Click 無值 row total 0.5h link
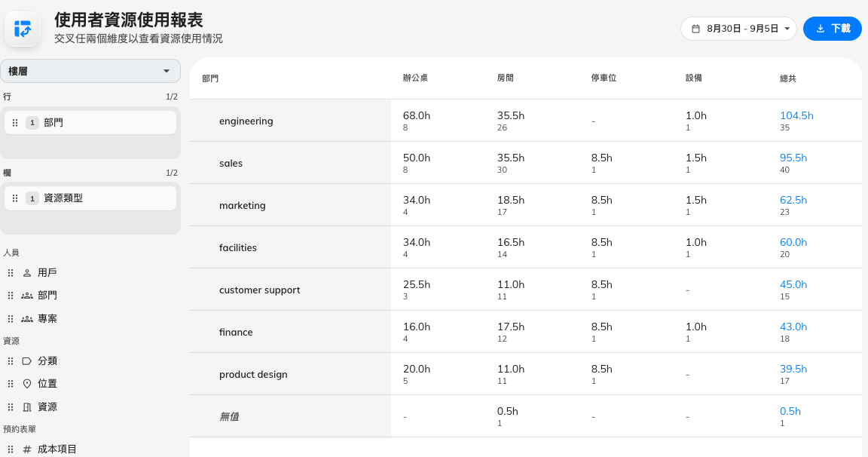The width and height of the screenshot is (868, 457). tap(790, 411)
